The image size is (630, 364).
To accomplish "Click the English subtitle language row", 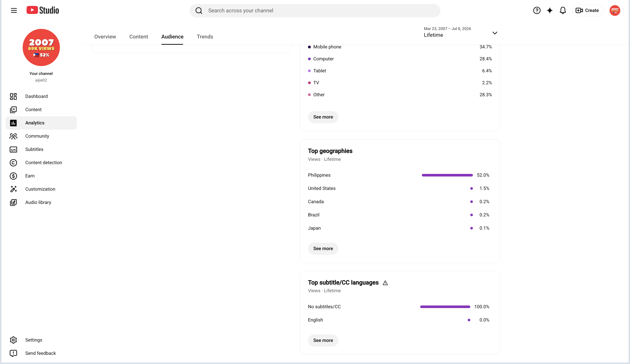I will (398, 320).
